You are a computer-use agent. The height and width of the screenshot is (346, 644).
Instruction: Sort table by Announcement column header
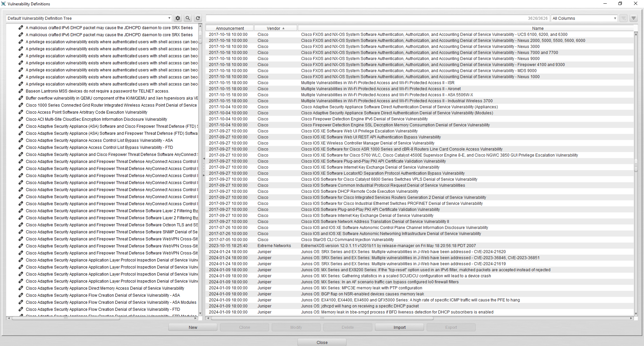230,28
